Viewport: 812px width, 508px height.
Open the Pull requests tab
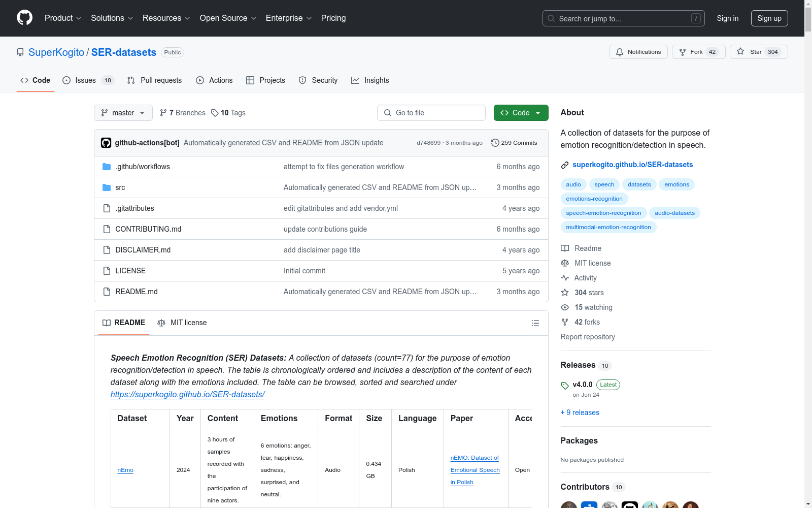pyautogui.click(x=154, y=80)
